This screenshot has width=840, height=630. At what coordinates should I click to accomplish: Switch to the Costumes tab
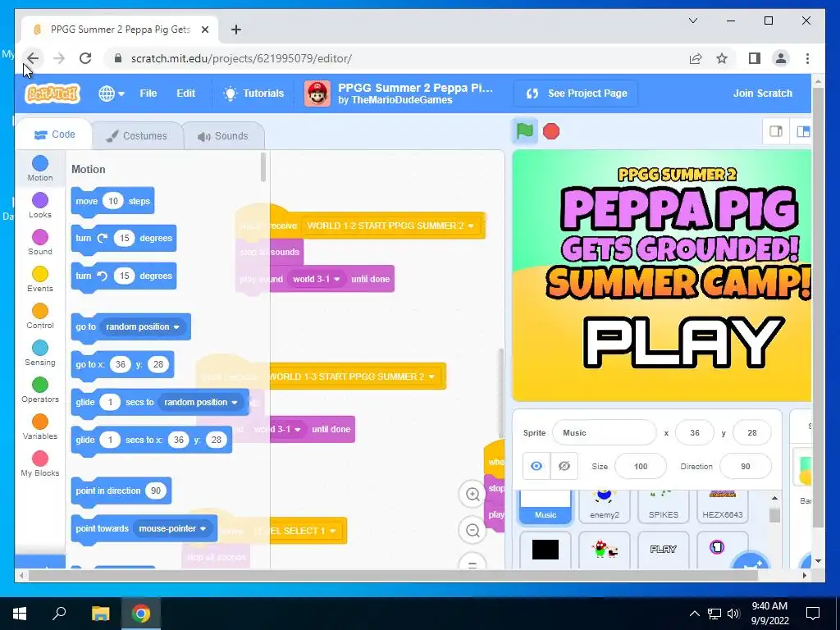pos(137,135)
